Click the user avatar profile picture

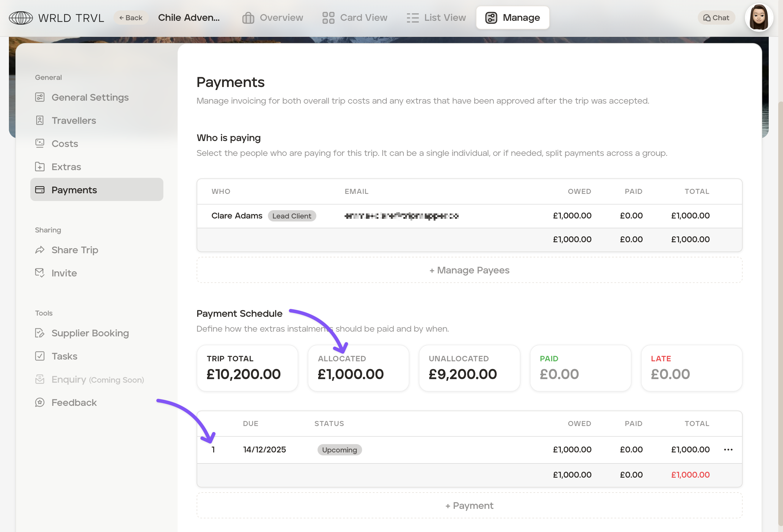(759, 18)
